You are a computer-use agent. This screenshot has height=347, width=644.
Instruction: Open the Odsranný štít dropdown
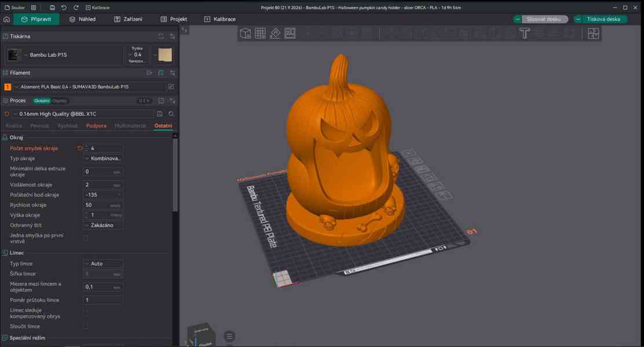(x=103, y=225)
